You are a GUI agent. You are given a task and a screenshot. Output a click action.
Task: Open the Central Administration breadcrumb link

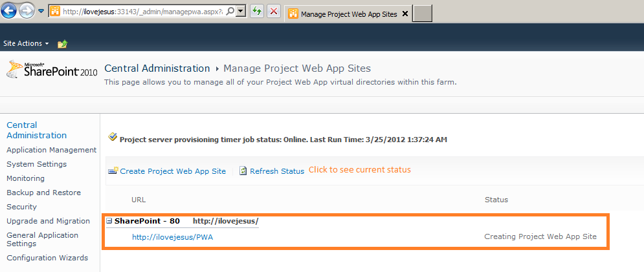(157, 68)
